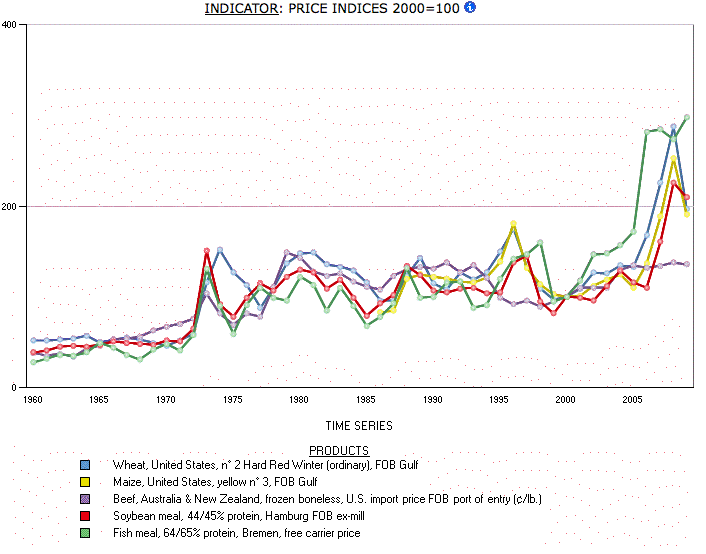Click the yellow Maize 1996 peak point

[x=513, y=224]
